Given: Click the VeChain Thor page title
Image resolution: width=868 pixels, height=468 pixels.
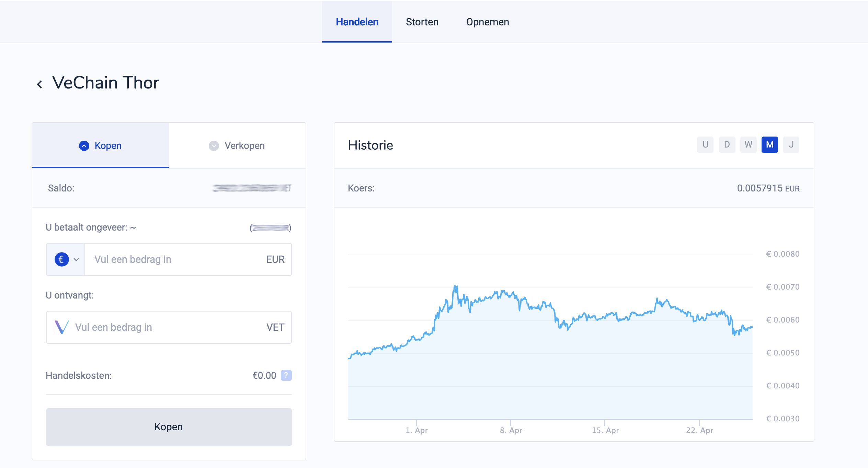Looking at the screenshot, I should (x=106, y=83).
